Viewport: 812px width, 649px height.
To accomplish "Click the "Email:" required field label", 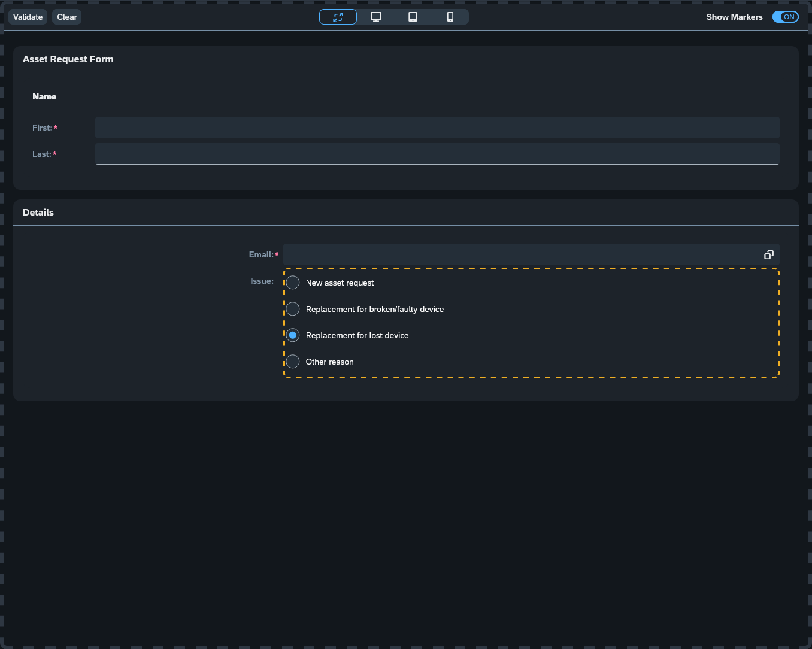I will [263, 254].
